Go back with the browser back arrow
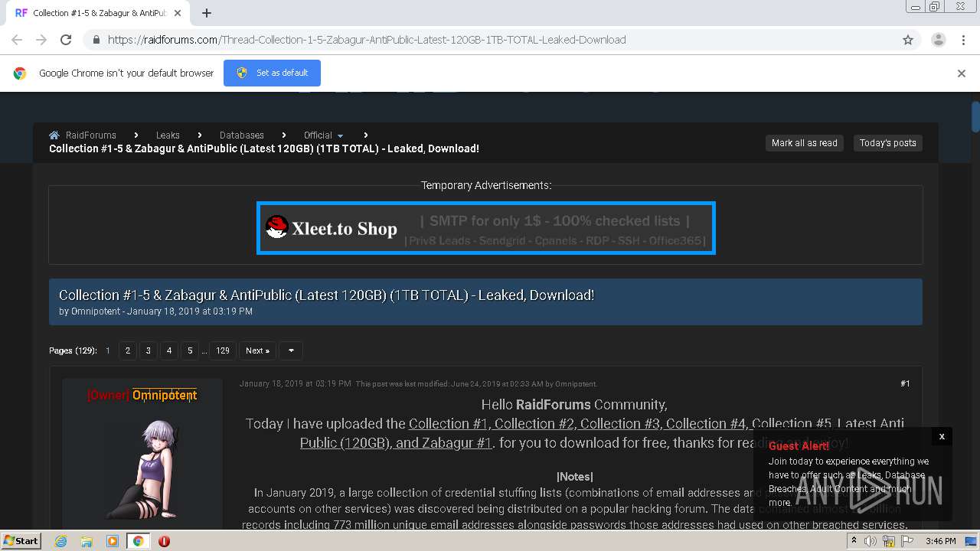Image resolution: width=980 pixels, height=551 pixels. [17, 40]
